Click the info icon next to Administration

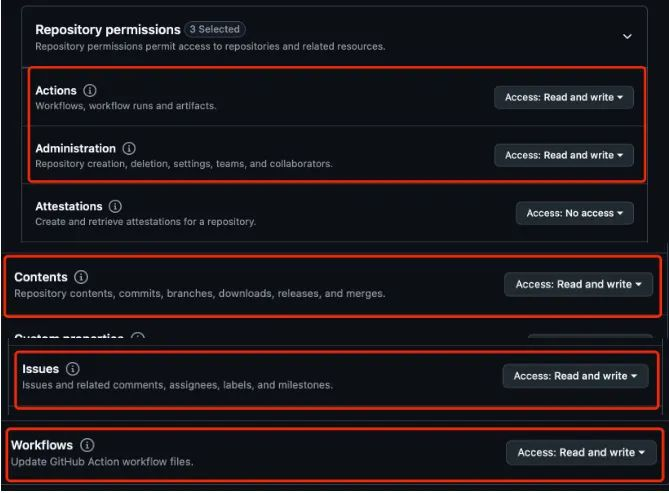pos(129,149)
